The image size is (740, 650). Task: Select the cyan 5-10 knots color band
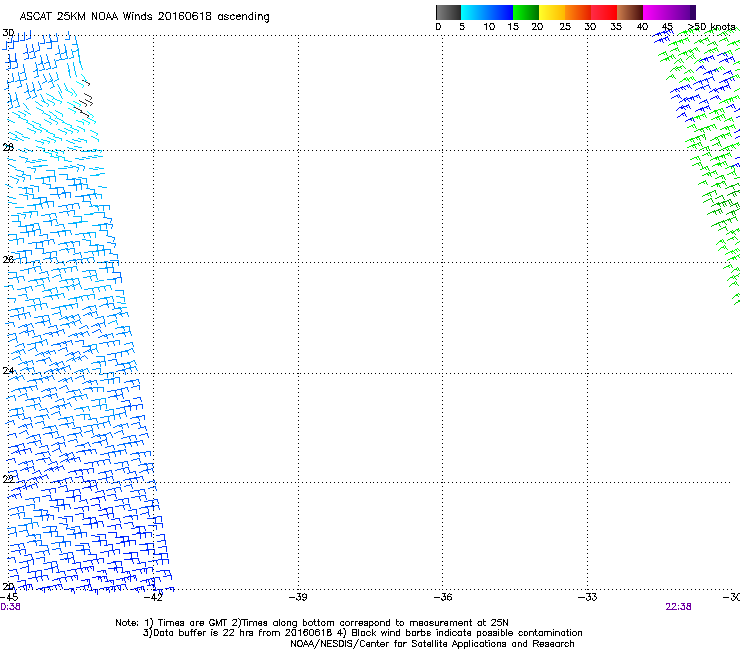474,12
